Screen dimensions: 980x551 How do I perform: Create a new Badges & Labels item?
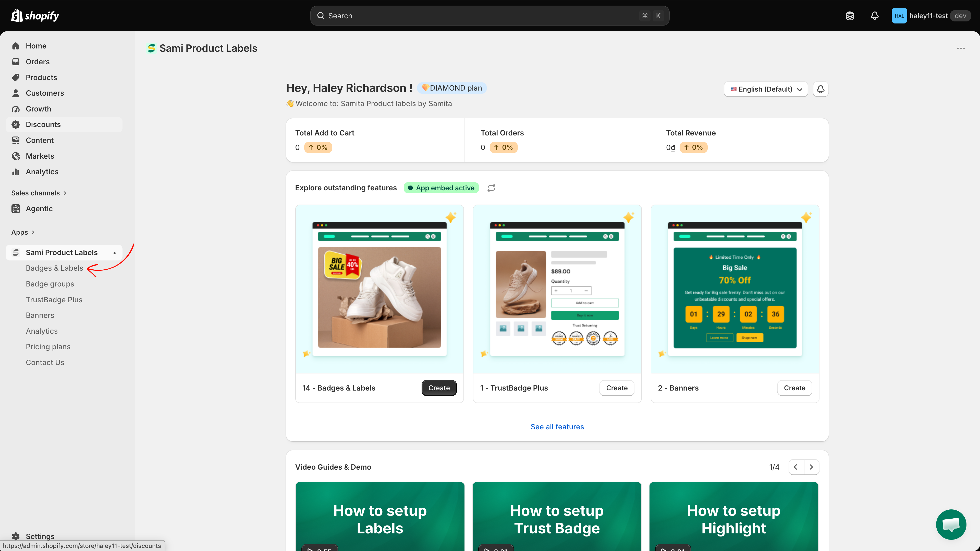[x=439, y=388]
